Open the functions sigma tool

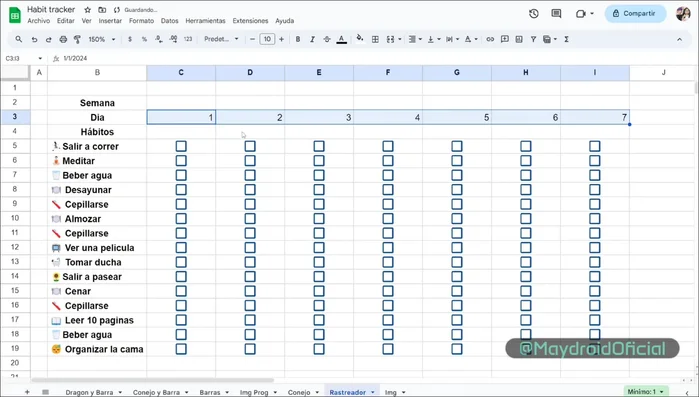tap(567, 39)
